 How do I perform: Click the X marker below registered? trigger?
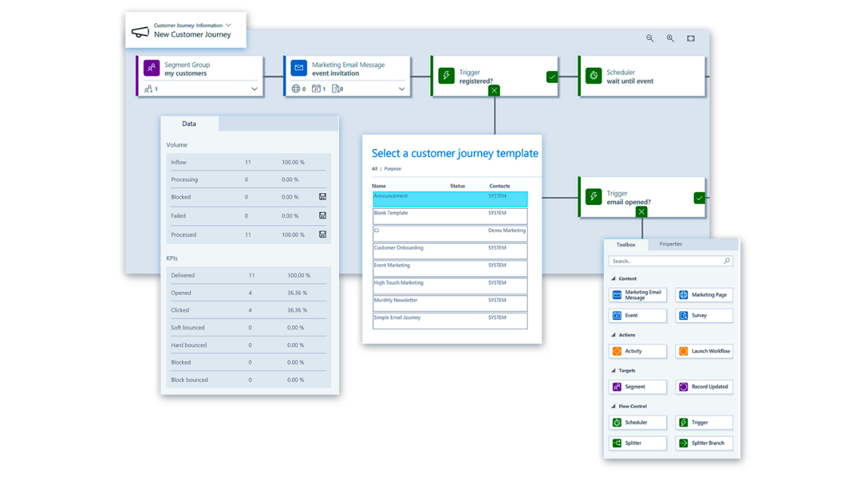pyautogui.click(x=494, y=91)
